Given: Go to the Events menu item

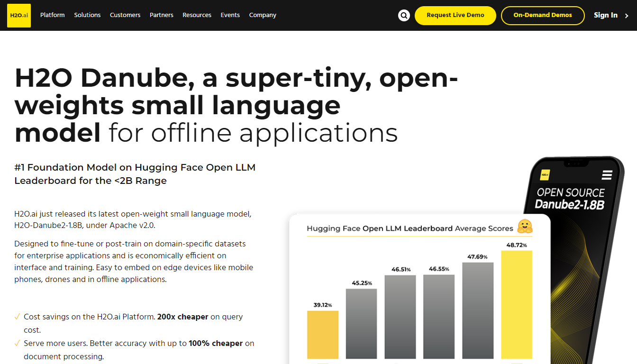Looking at the screenshot, I should click(230, 15).
